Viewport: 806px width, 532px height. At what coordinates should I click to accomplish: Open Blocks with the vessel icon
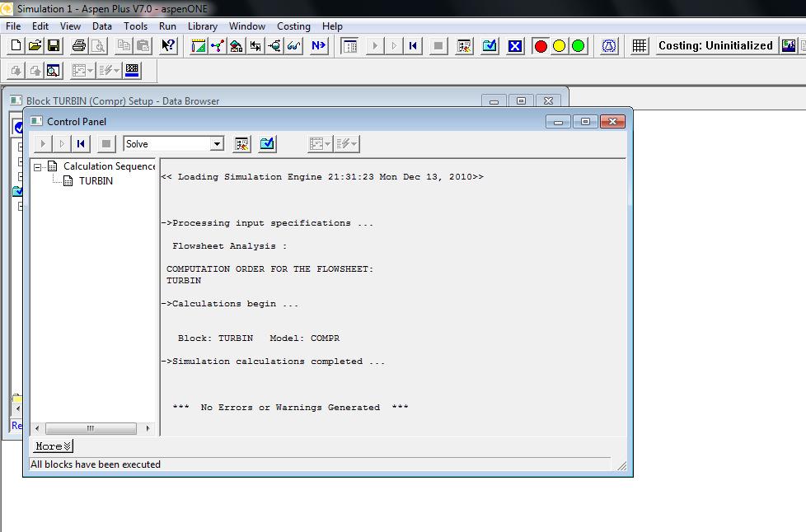tap(274, 45)
